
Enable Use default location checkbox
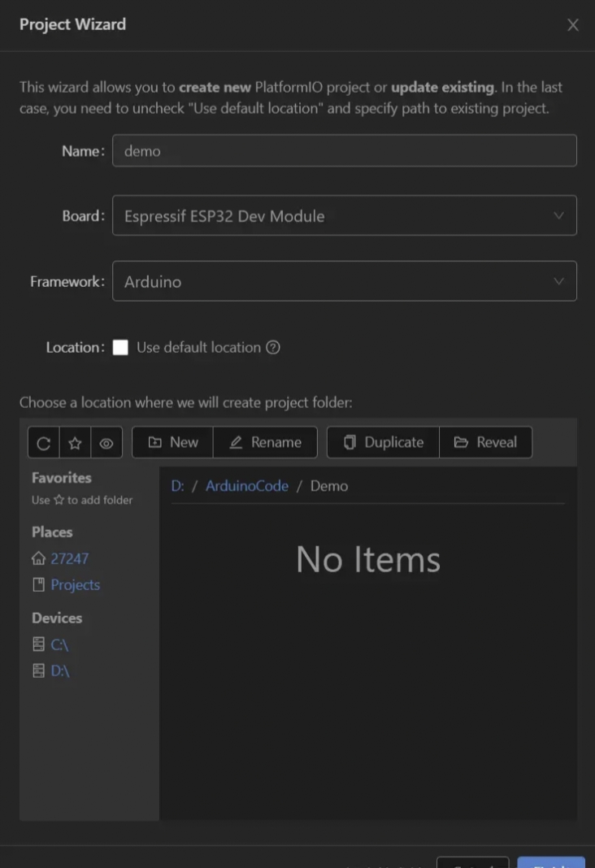(120, 348)
